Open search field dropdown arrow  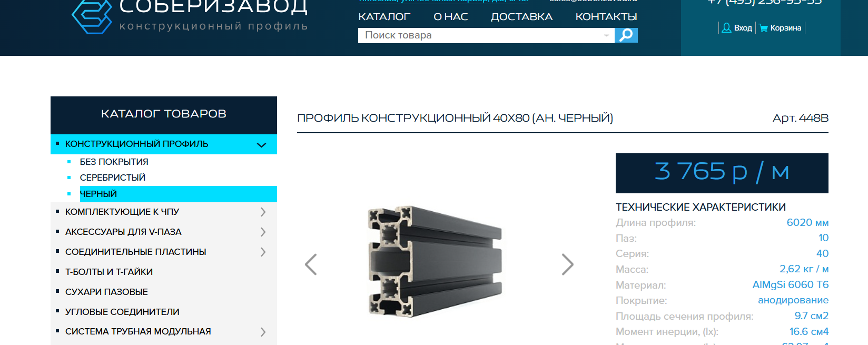click(606, 35)
